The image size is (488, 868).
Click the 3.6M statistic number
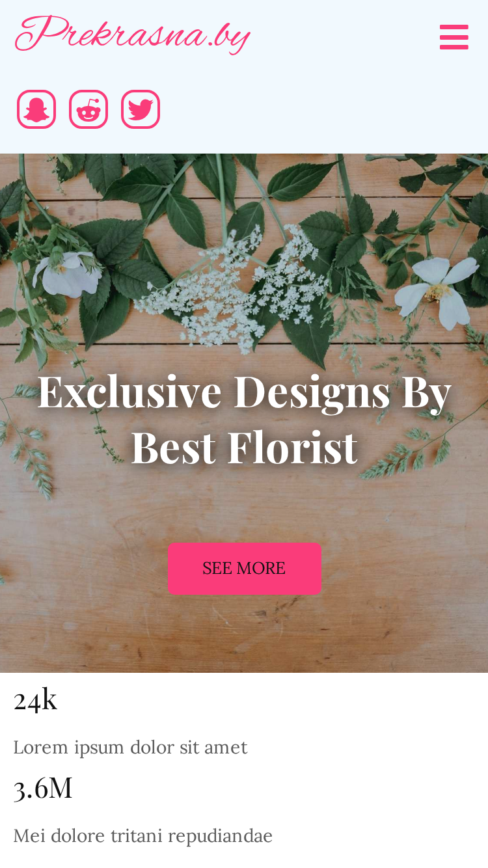coord(43,787)
